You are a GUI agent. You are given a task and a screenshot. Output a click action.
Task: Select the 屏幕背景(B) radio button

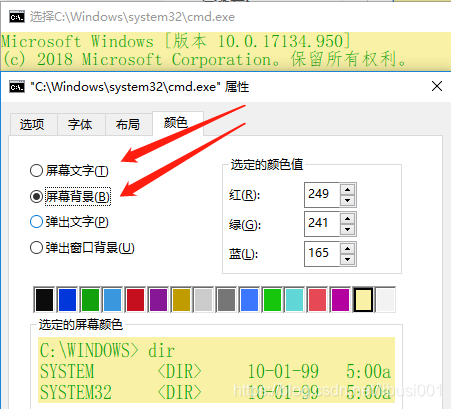click(70, 196)
